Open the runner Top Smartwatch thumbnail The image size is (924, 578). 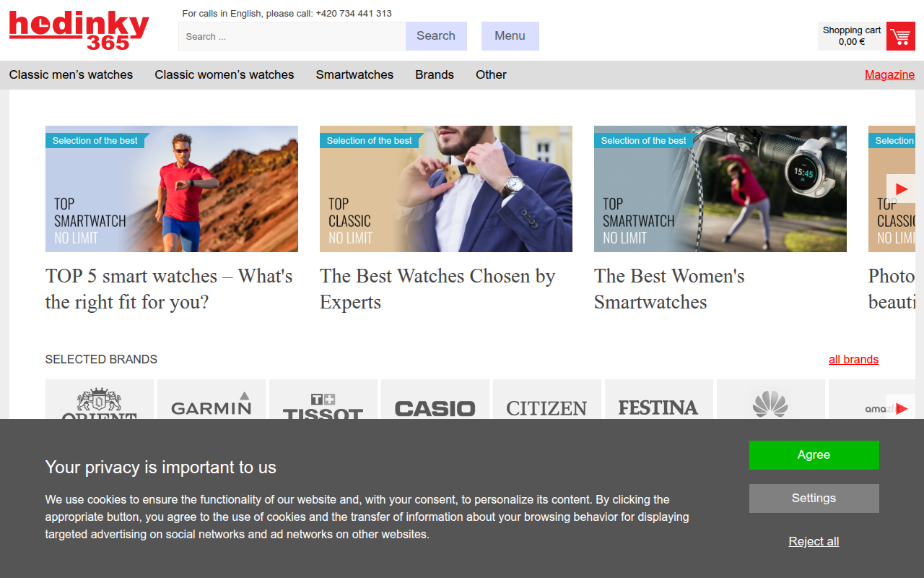172,189
